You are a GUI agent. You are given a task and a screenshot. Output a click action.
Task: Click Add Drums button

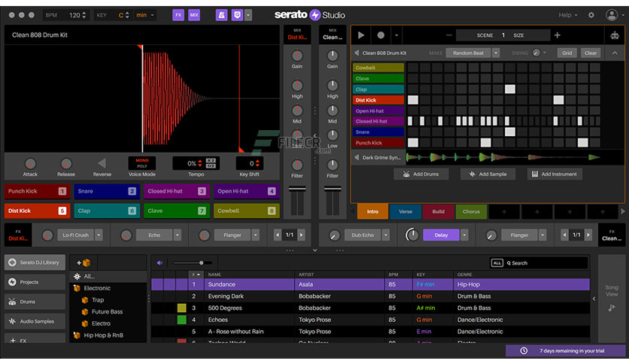click(421, 174)
